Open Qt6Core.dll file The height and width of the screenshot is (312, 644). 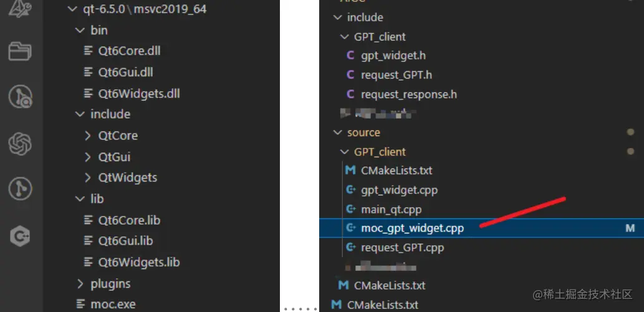(130, 51)
